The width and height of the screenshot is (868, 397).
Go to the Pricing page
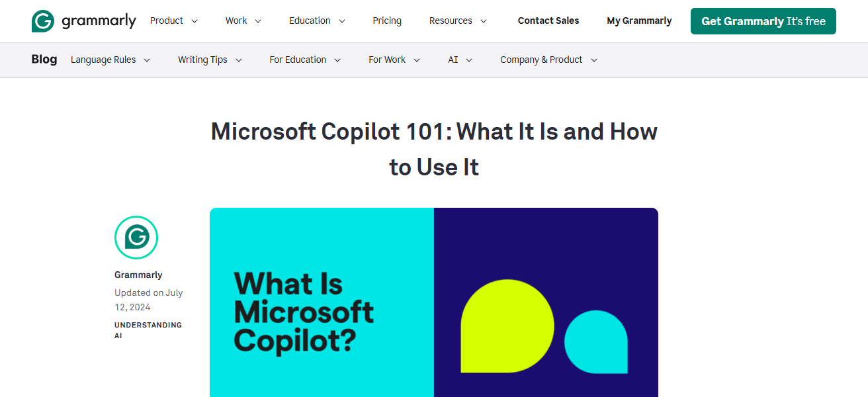coord(387,21)
